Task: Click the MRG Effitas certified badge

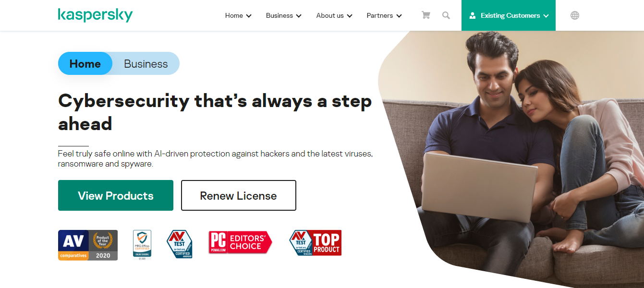Action: coord(142,245)
